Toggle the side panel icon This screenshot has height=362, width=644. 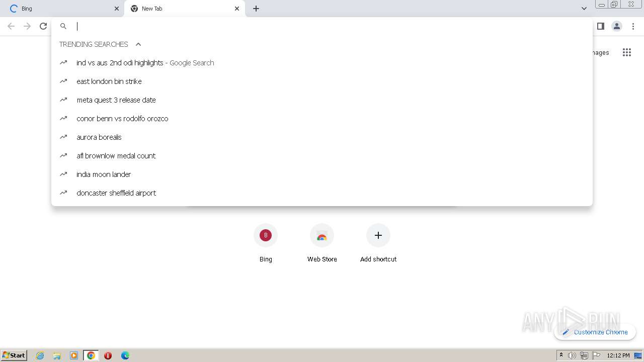tap(600, 26)
